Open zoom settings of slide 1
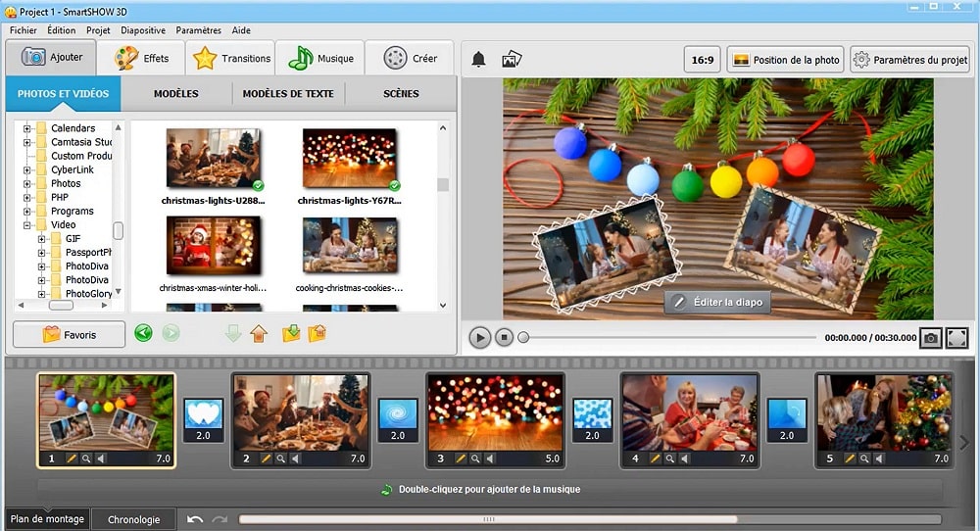 click(85, 459)
